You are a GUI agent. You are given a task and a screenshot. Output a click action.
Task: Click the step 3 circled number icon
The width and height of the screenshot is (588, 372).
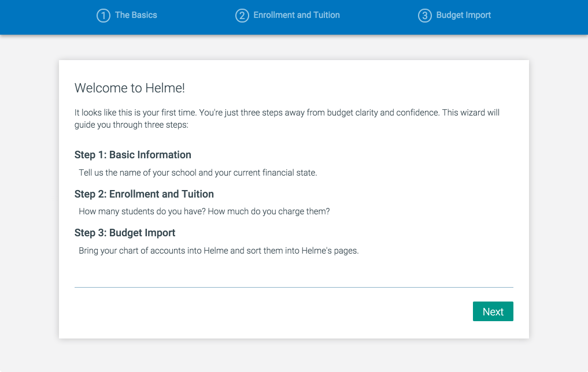point(424,16)
